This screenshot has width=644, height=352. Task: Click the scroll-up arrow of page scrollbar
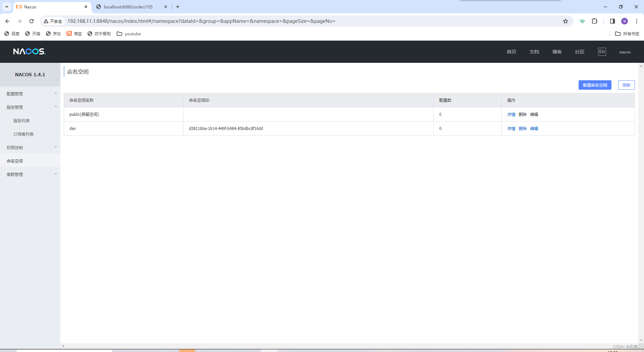click(x=641, y=66)
